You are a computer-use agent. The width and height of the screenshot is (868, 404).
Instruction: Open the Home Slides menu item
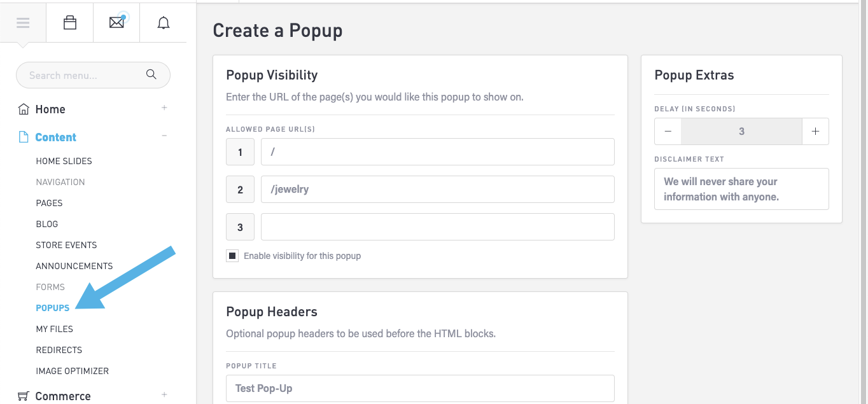(x=64, y=161)
